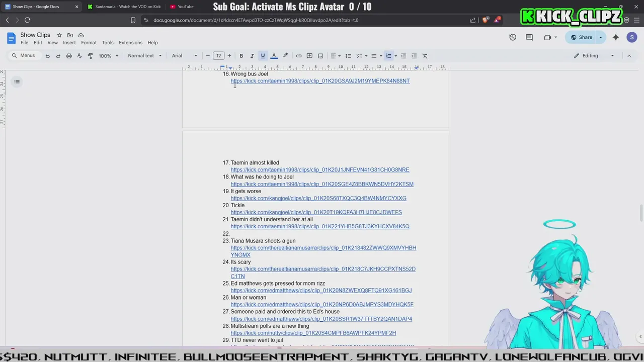Image resolution: width=644 pixels, height=362 pixels.
Task: Click the font size field
Action: click(x=218, y=56)
